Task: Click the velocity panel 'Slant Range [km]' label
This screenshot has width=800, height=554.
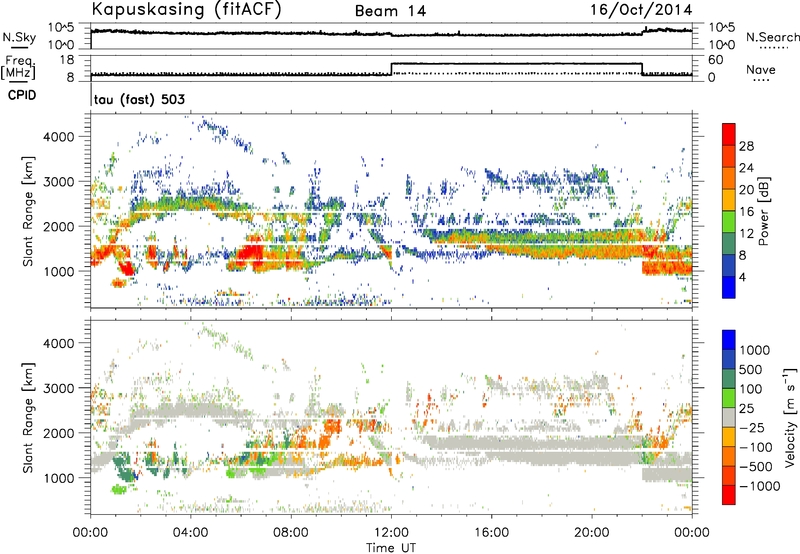Action: 28,418
